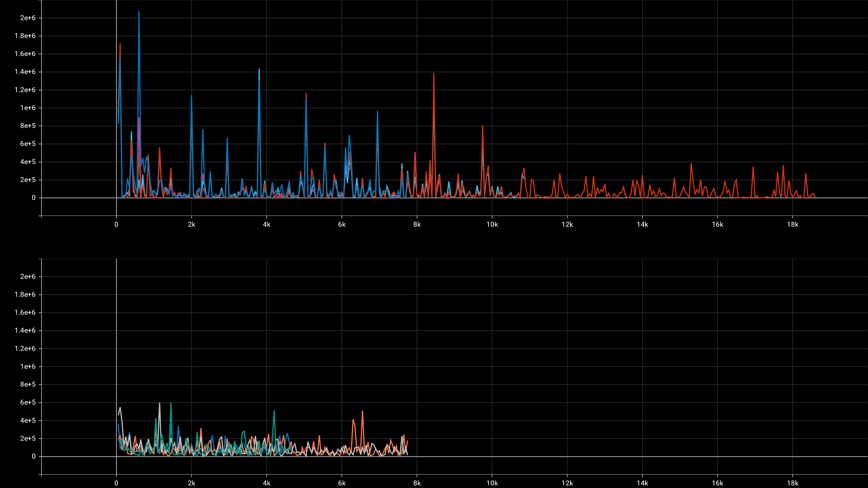Click the green spike peak just past 4k in lower chart

[x=274, y=411]
